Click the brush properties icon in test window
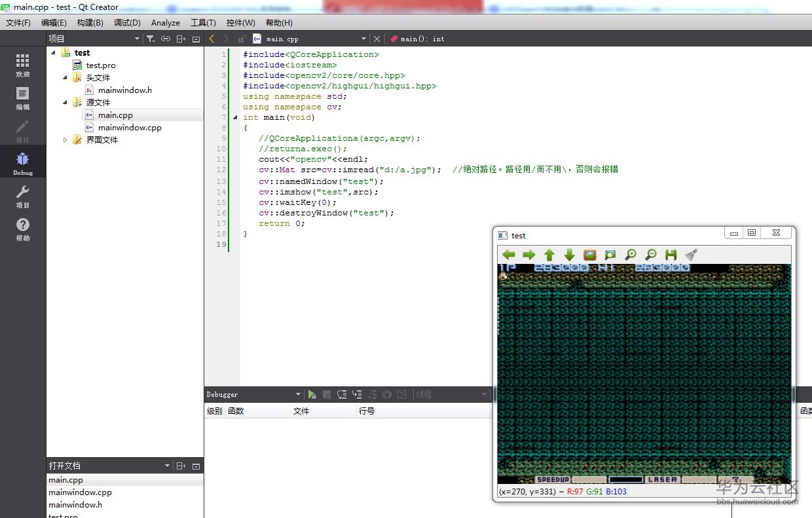812x518 pixels. [691, 255]
